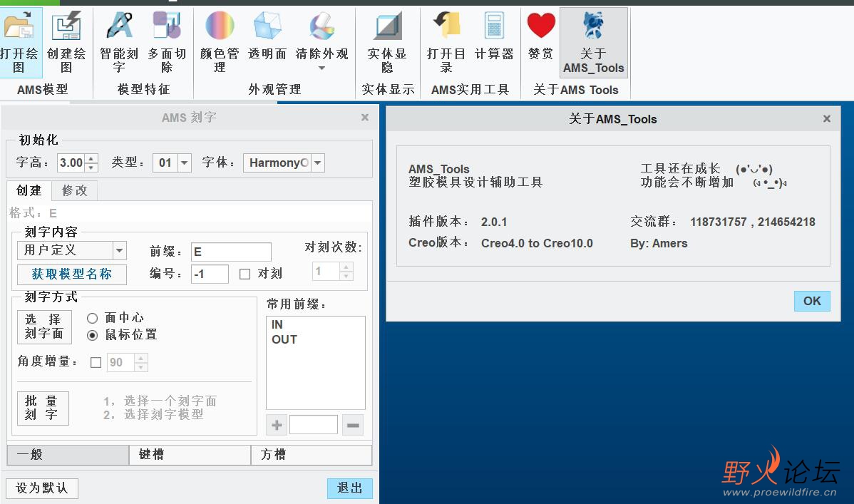The height and width of the screenshot is (504, 854).
Task: Click the 清除外观 icon
Action: coord(322,26)
